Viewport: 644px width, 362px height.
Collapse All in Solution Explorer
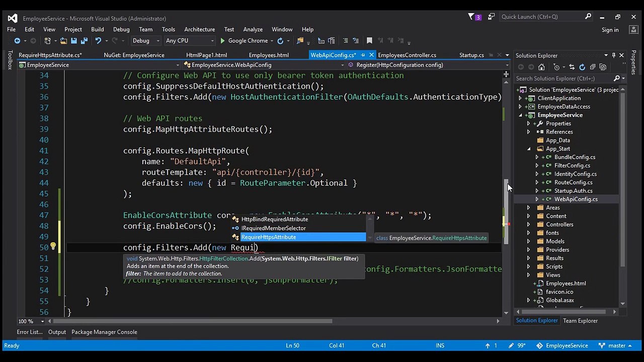pyautogui.click(x=593, y=67)
